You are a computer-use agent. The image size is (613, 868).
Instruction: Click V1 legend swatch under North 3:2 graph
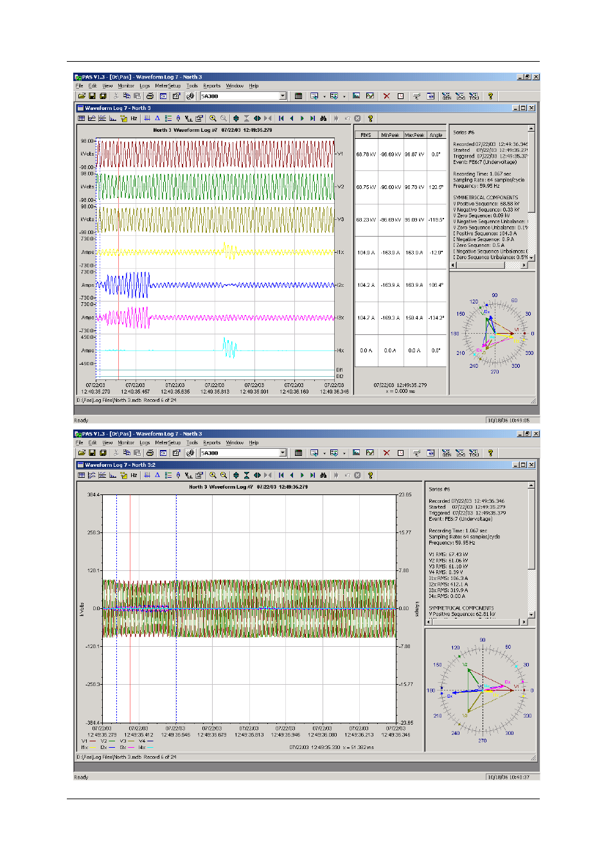click(x=93, y=741)
